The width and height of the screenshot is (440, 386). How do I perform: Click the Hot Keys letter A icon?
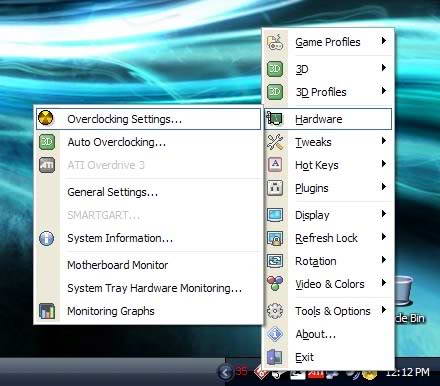[275, 165]
